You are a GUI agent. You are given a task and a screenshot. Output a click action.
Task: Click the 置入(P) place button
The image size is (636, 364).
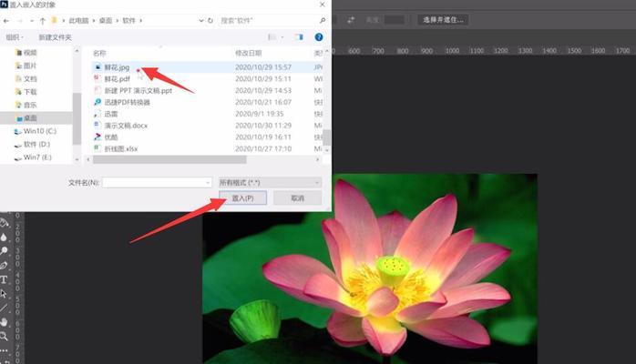click(x=242, y=198)
